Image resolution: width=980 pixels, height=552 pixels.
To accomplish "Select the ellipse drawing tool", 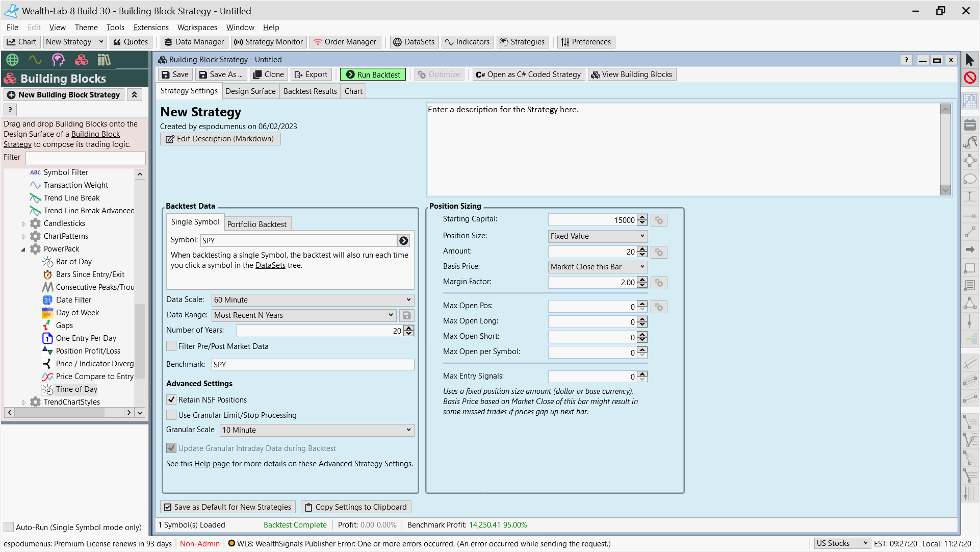I will [x=970, y=179].
